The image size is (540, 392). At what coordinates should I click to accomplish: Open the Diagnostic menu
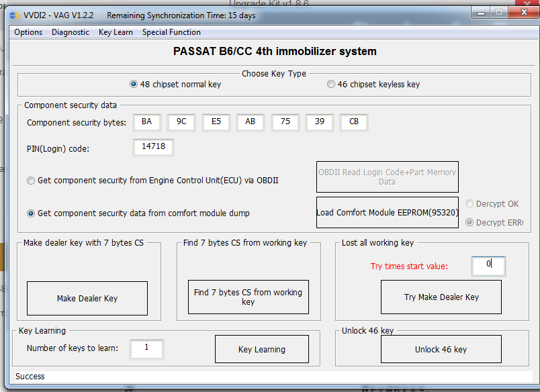[71, 32]
